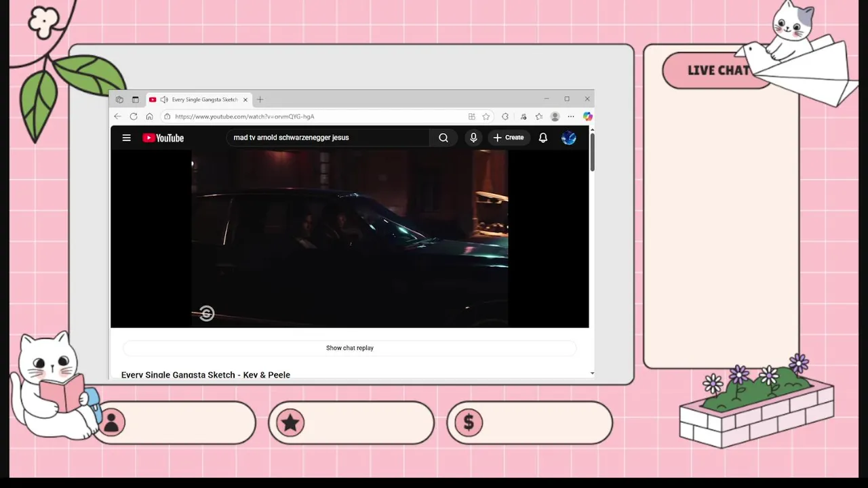Click Show chat replay button
Screen dimensions: 868x488
coord(350,348)
